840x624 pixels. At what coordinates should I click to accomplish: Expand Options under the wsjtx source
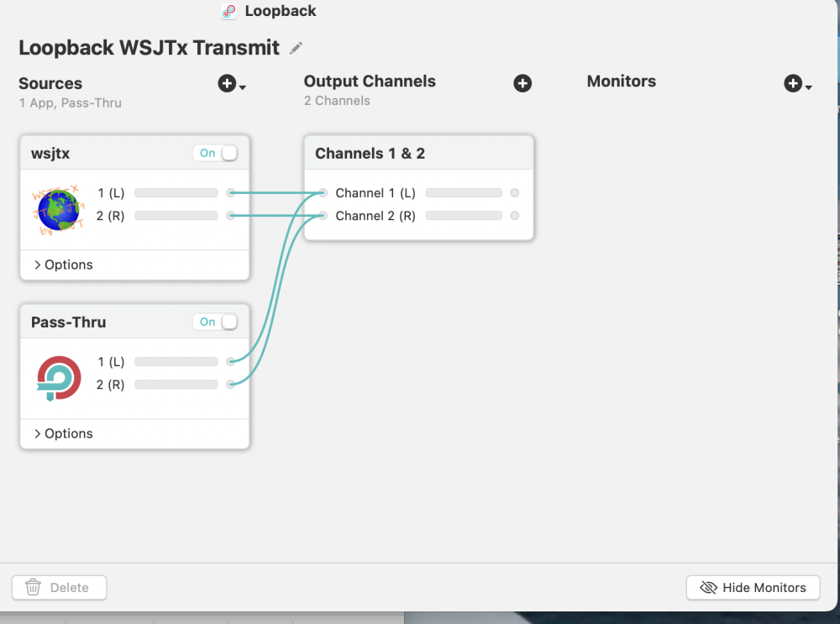(63, 265)
